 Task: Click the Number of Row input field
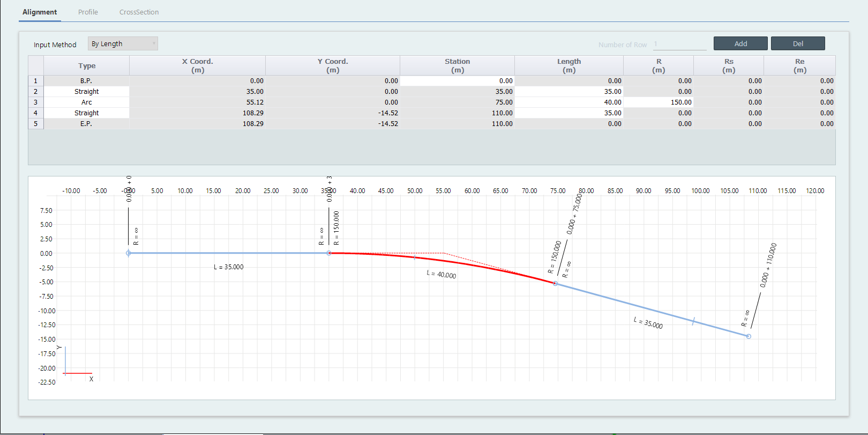[x=679, y=45]
